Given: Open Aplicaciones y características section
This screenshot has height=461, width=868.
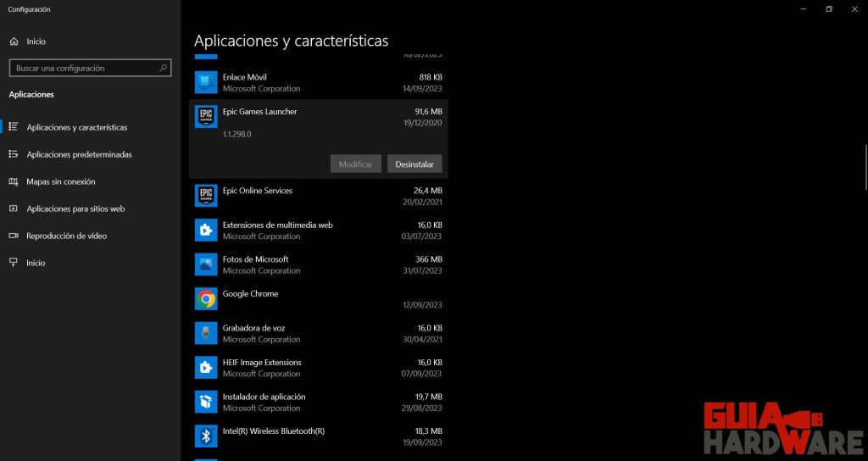Looking at the screenshot, I should click(90, 127).
